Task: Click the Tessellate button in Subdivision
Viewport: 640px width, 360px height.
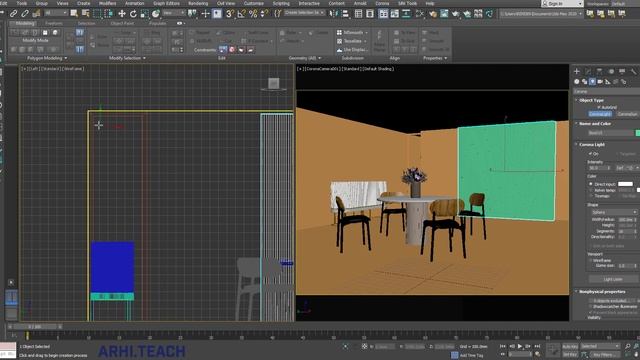Action: point(352,41)
